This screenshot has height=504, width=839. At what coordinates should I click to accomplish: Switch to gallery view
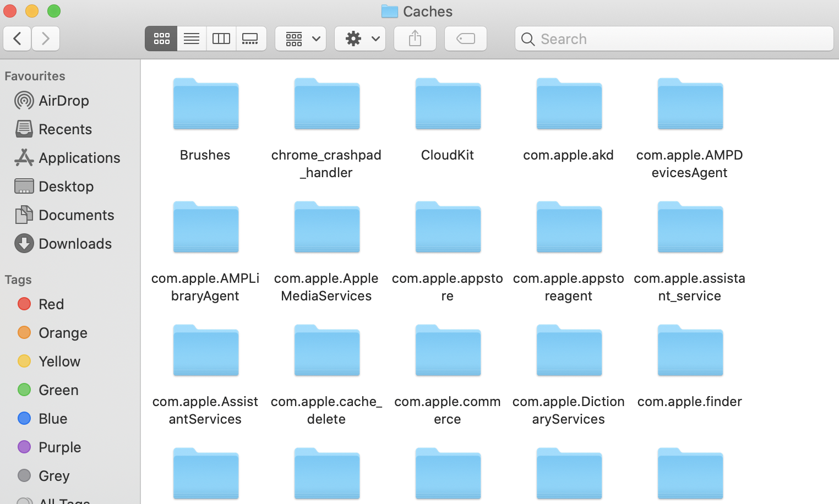[251, 39]
